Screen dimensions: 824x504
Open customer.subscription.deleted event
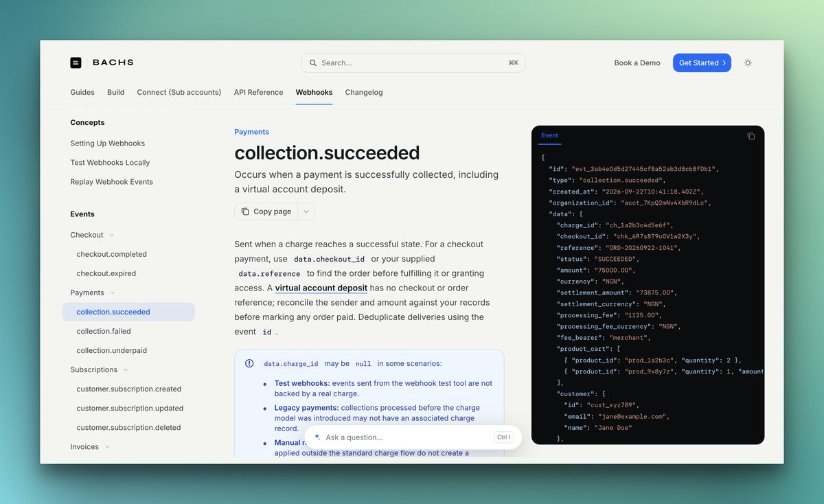click(x=128, y=427)
